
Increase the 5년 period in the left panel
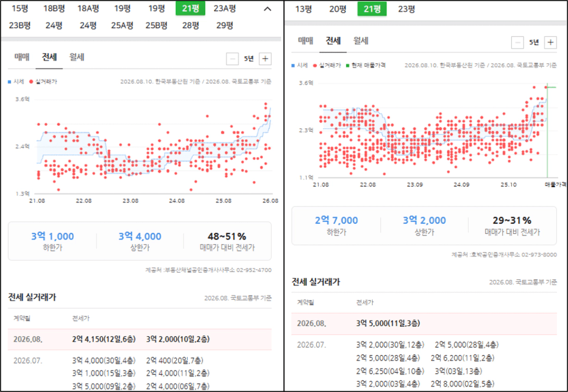[265, 59]
